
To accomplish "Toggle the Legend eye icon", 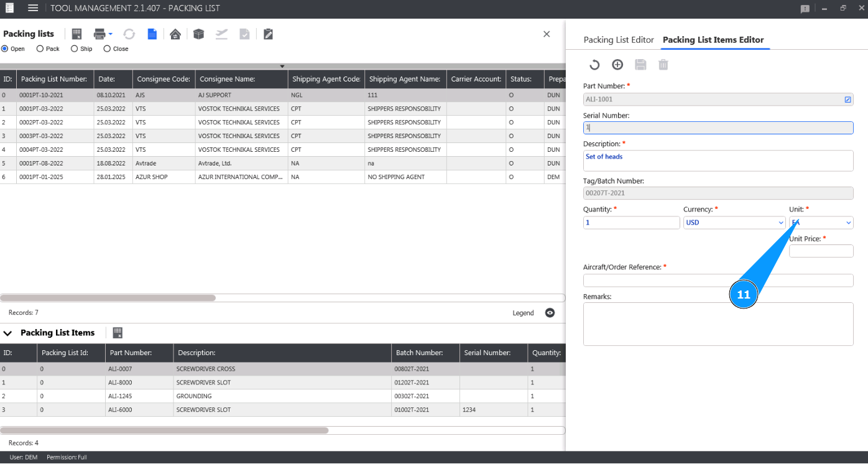I will pos(550,313).
